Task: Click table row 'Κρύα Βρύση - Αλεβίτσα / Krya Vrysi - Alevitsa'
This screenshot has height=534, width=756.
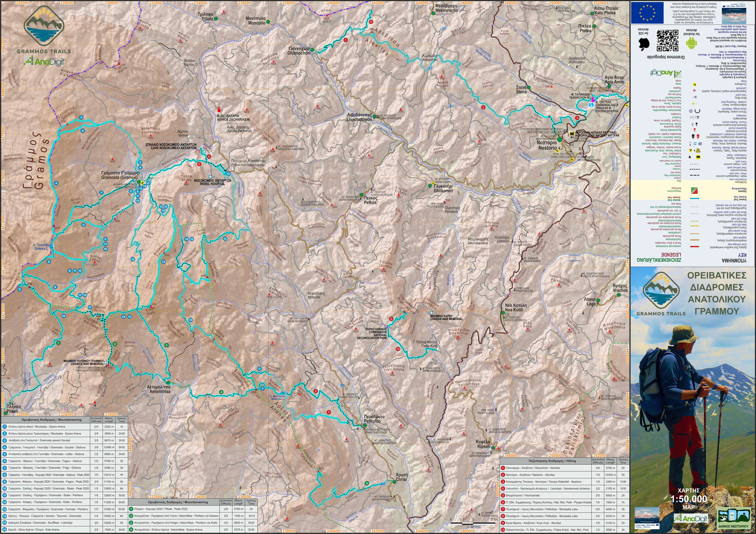Action: click(x=564, y=523)
